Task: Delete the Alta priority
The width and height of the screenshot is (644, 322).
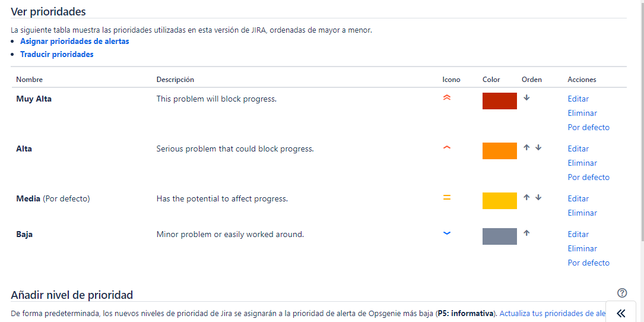Action: click(582, 163)
